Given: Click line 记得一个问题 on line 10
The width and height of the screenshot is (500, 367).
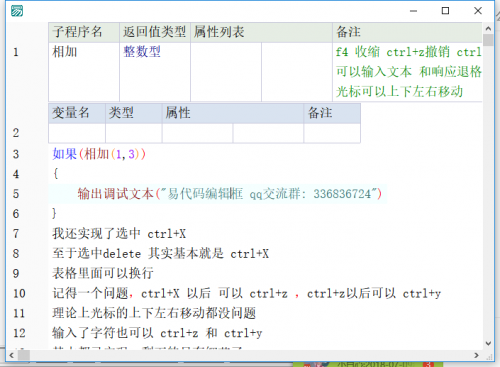Looking at the screenshot, I should 246,293.
